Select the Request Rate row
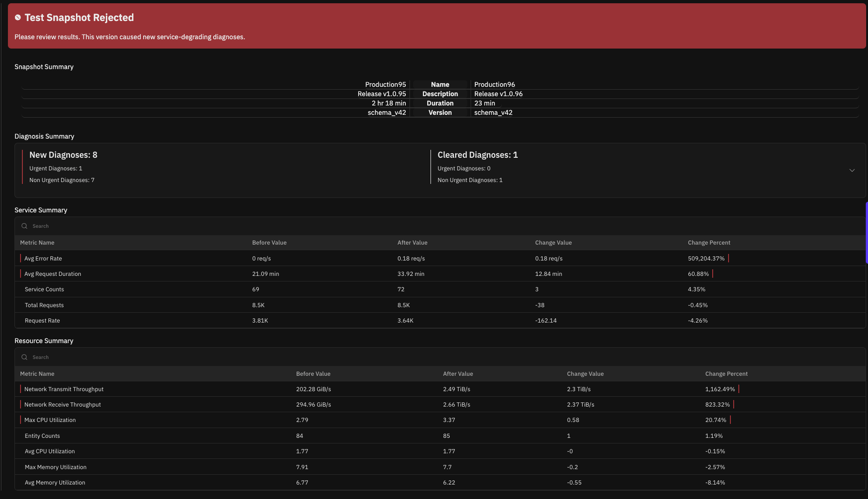 pos(440,321)
